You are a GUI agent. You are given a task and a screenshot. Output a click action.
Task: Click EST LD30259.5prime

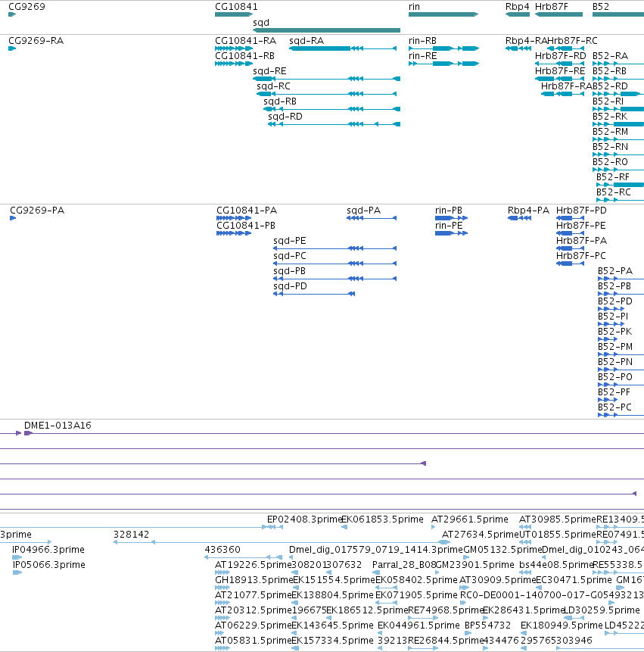tap(574, 618)
